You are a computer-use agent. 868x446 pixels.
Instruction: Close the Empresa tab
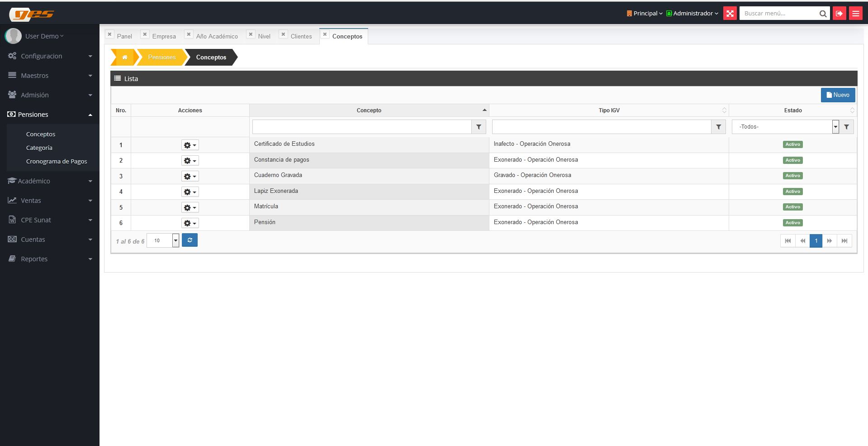[145, 34]
